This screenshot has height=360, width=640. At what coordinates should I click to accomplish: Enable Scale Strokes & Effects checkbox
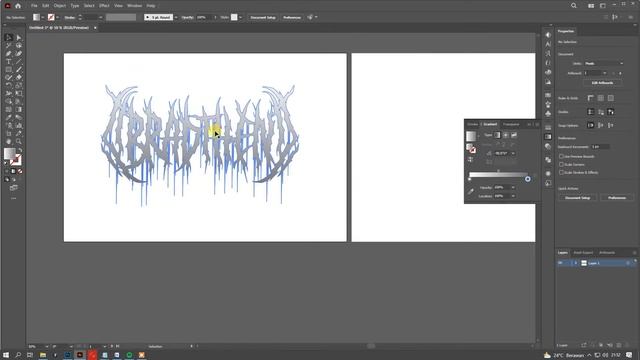point(561,173)
